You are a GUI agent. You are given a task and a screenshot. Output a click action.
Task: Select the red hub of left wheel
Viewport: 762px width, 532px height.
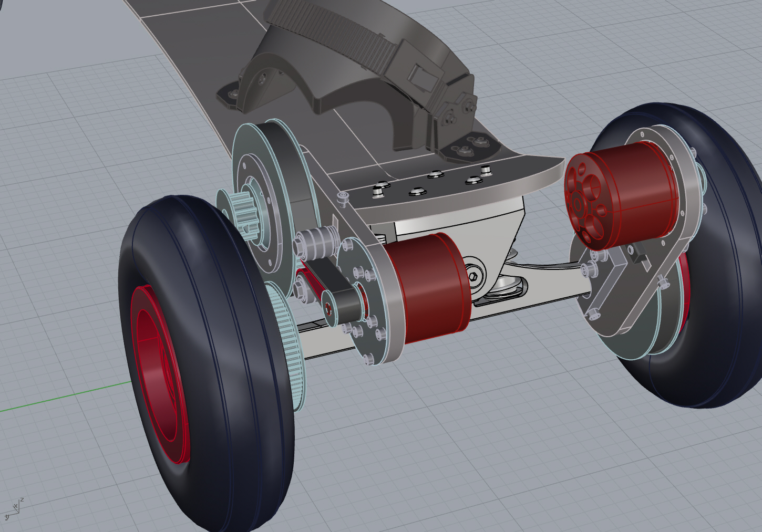(158, 373)
